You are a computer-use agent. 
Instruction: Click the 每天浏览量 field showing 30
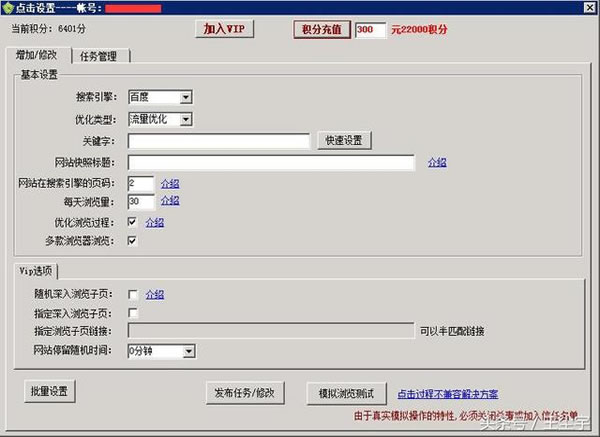tap(141, 202)
